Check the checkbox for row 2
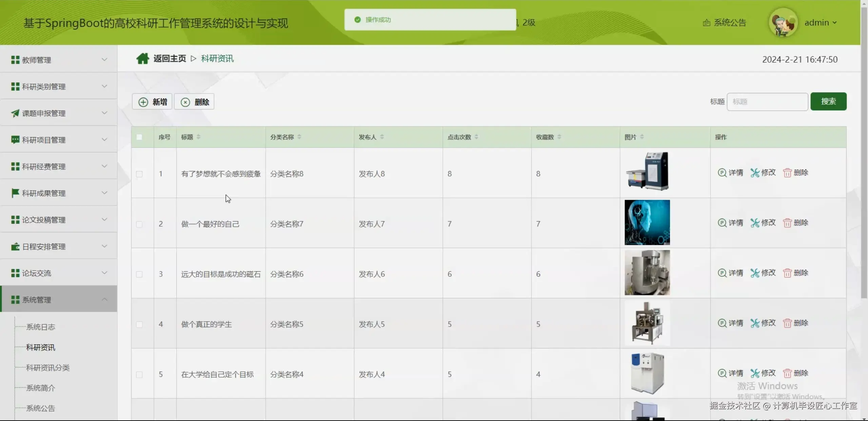Image resolution: width=868 pixels, height=421 pixels. (x=139, y=224)
